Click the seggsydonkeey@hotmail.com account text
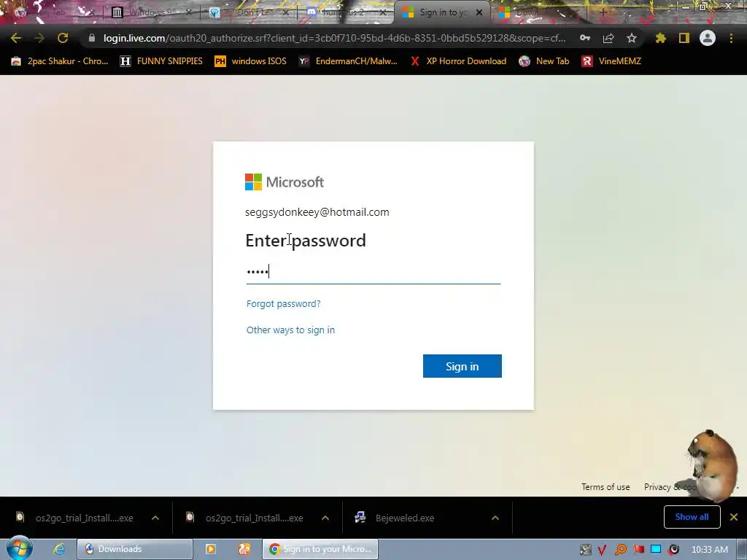This screenshot has height=560, width=747. (x=317, y=212)
